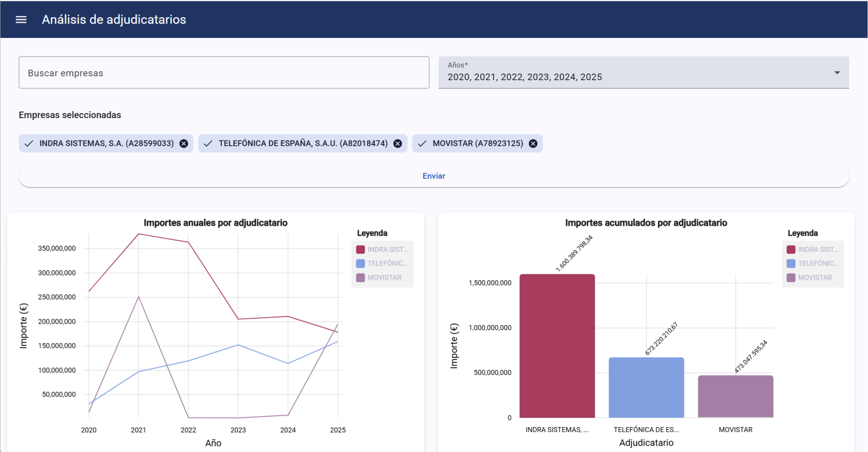
Task: Click the Enviar button
Action: [433, 176]
